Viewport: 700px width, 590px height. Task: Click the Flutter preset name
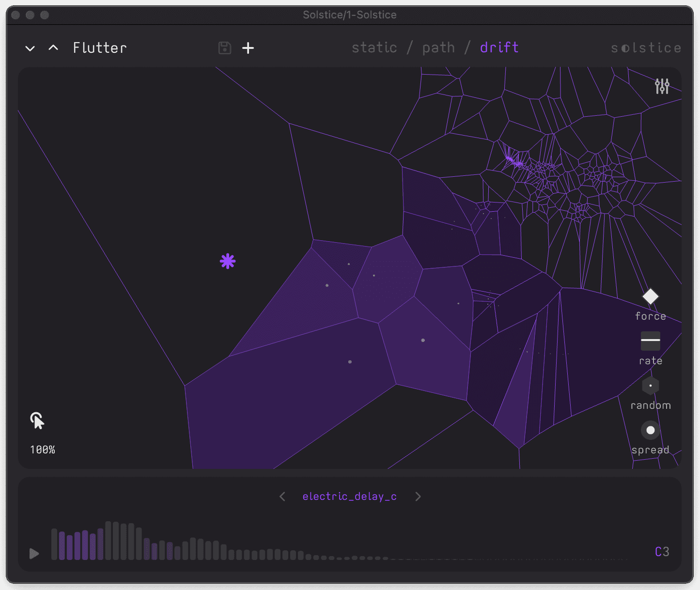[x=100, y=48]
